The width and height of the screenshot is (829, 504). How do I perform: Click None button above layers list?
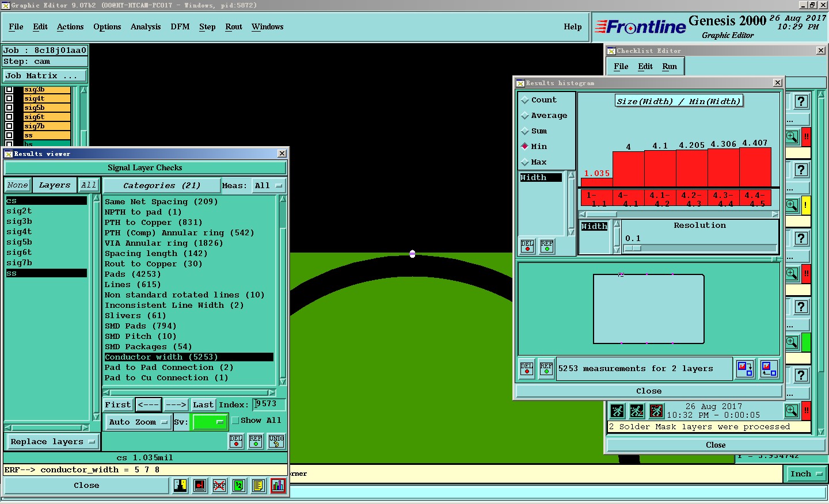coord(17,185)
